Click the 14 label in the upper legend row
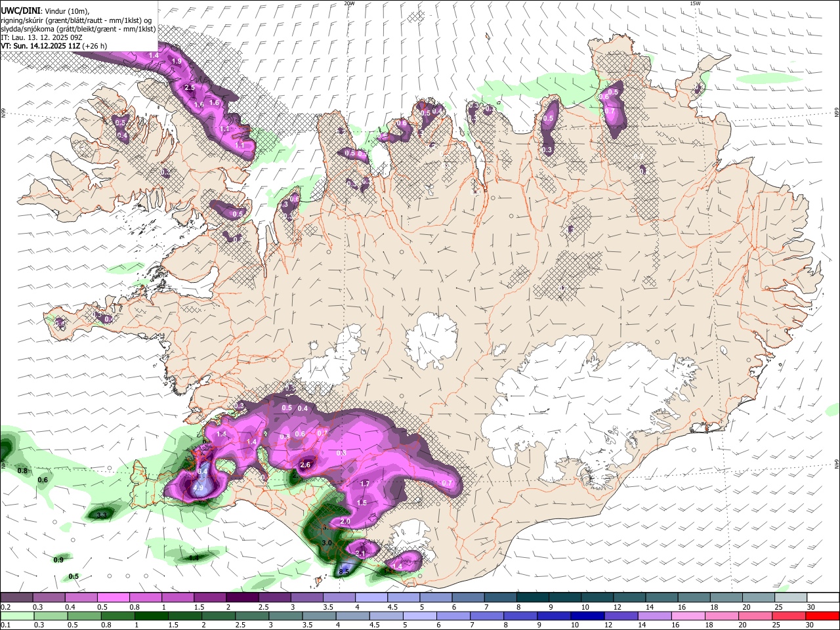 (649, 607)
